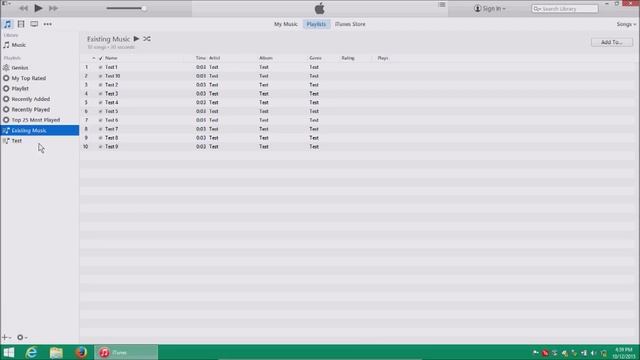This screenshot has height=360, width=640.
Task: Switch to the iTunes Store tab
Action: pyautogui.click(x=350, y=24)
